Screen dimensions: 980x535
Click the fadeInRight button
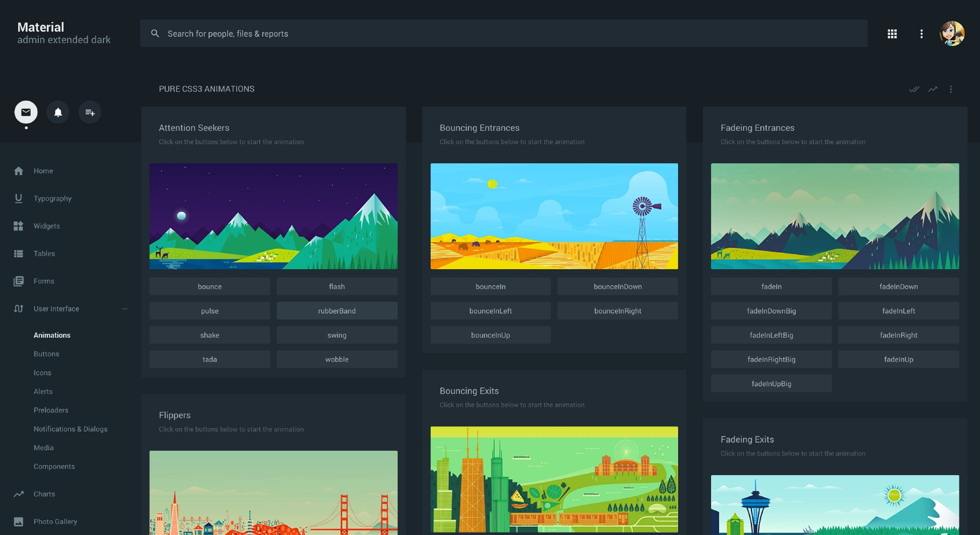pyautogui.click(x=899, y=335)
